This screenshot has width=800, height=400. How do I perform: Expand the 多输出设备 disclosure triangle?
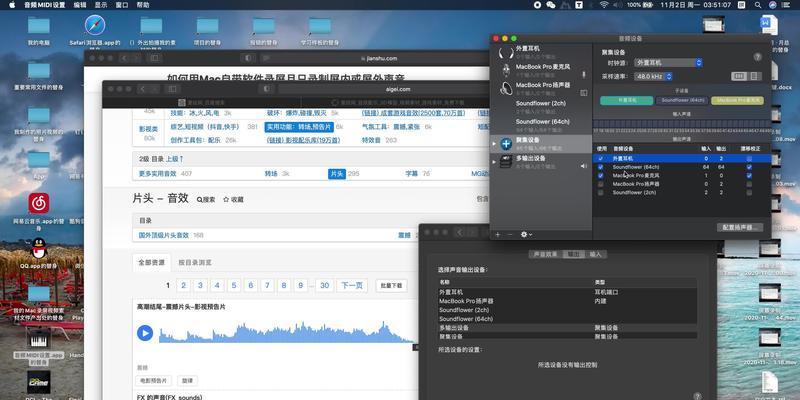tap(494, 162)
